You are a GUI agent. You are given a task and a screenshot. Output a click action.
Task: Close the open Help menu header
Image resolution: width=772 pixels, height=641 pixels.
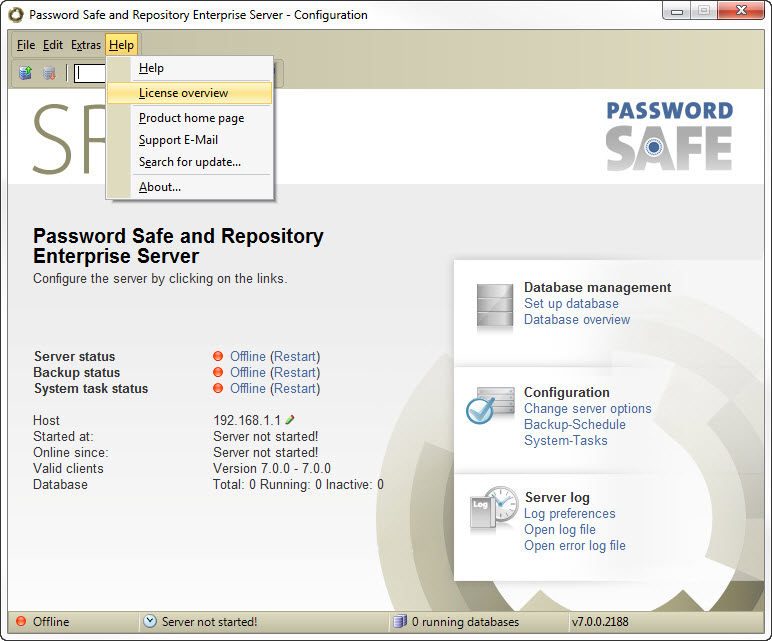(121, 45)
